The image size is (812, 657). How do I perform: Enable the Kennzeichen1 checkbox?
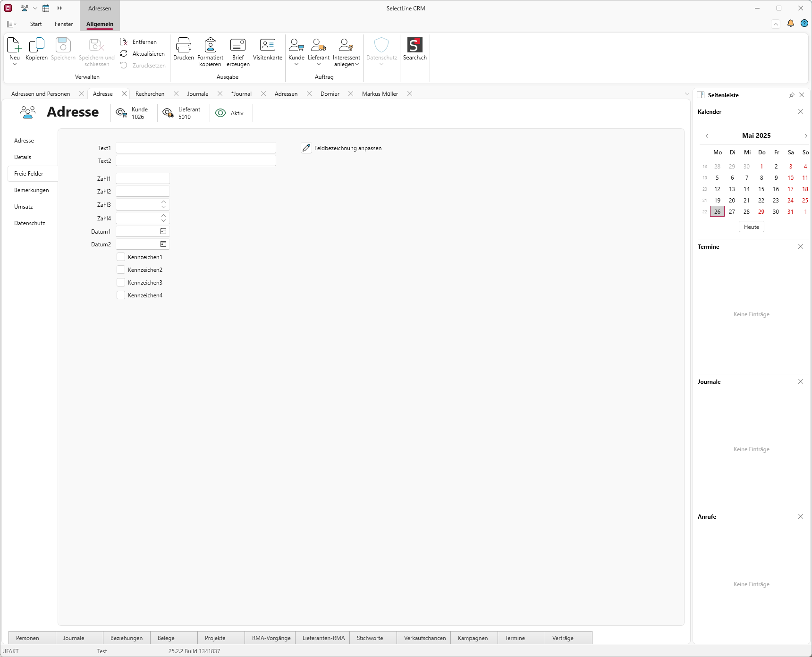point(121,257)
